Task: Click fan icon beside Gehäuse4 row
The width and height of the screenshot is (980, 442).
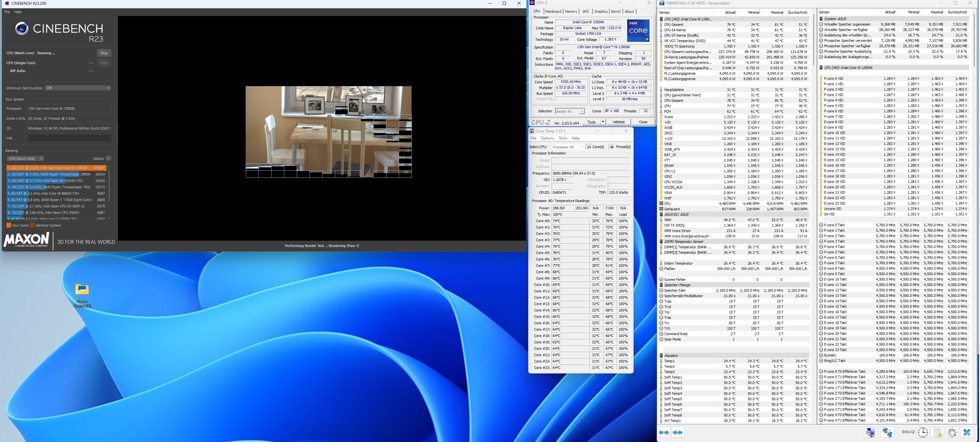Action: point(662,209)
